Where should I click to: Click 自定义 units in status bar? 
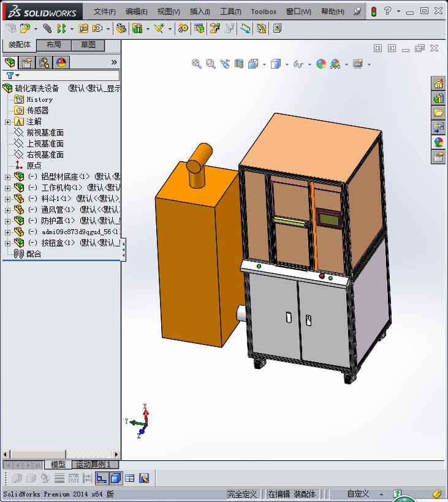pos(358,494)
